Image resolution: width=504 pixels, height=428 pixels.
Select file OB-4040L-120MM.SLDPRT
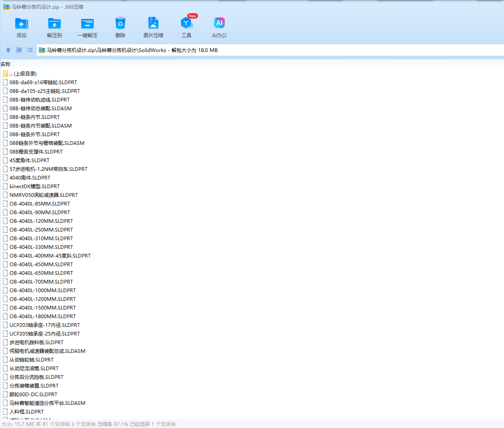click(x=41, y=221)
